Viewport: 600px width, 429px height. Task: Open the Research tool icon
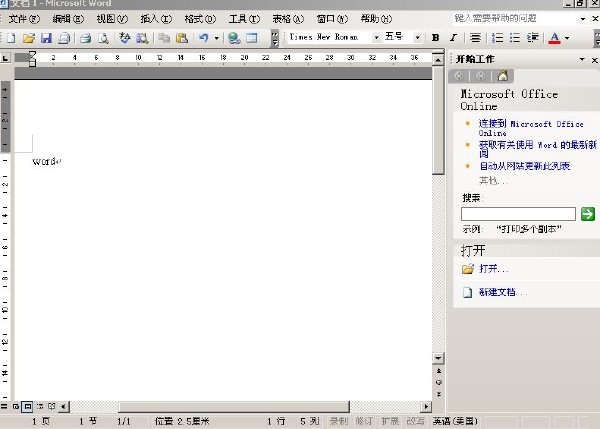tap(142, 38)
